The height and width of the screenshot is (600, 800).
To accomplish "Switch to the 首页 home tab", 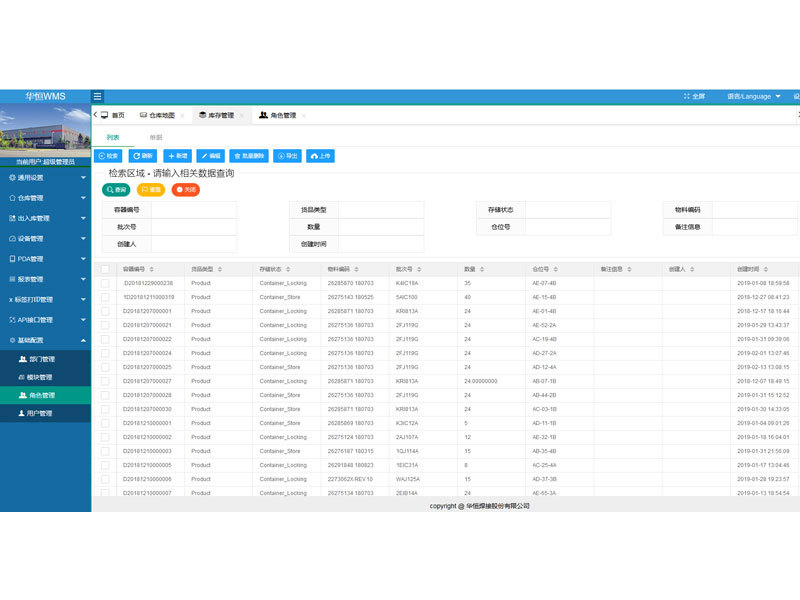I will (114, 116).
